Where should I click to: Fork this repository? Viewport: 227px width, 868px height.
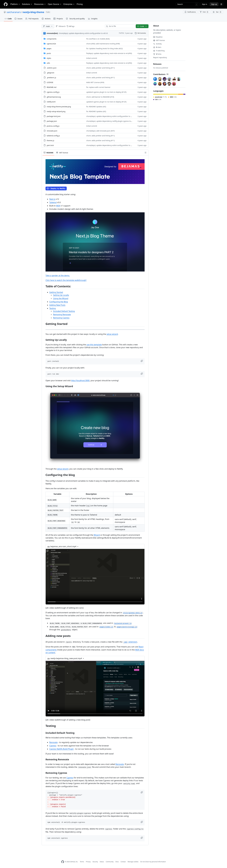coord(204,12)
